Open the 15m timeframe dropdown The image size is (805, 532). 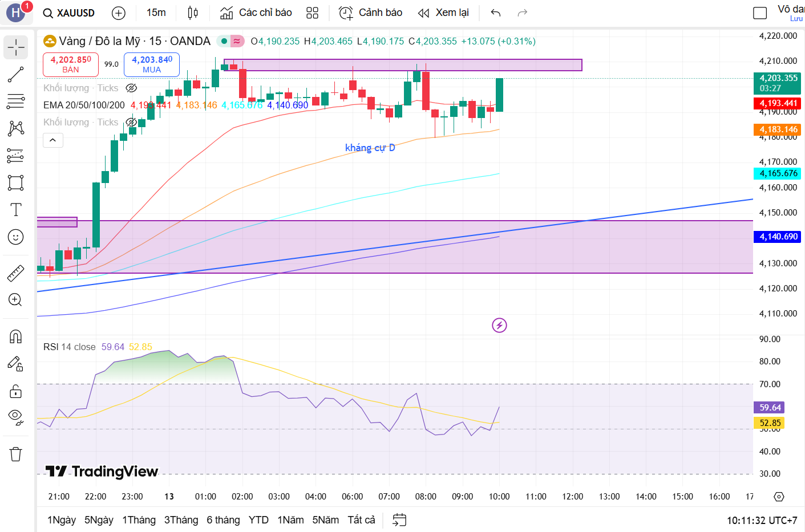coord(156,13)
